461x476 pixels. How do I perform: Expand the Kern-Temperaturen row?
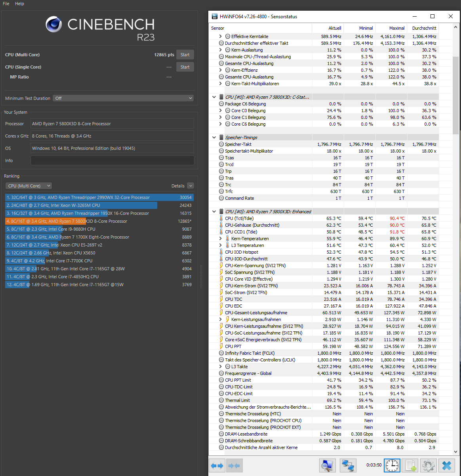pyautogui.click(x=221, y=239)
